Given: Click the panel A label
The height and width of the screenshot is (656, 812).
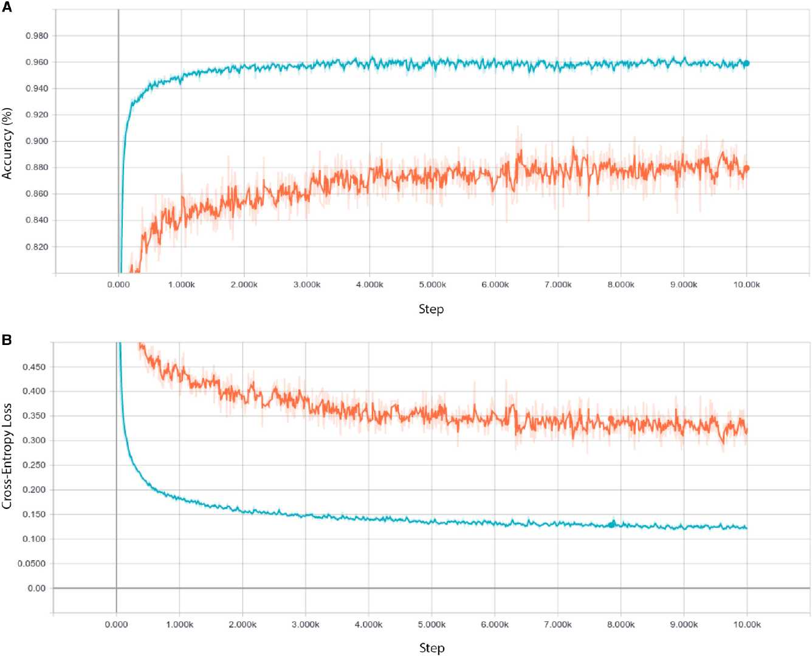Looking at the screenshot, I should (x=7, y=8).
